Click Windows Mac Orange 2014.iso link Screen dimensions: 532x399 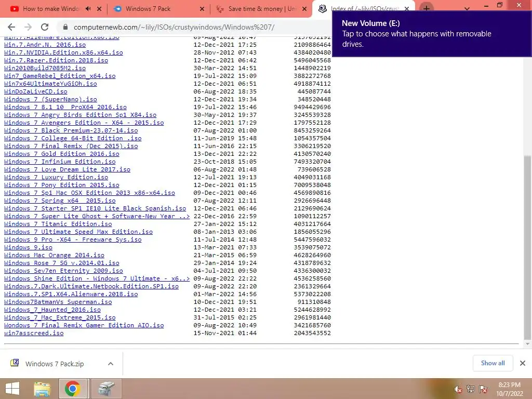pos(54,256)
